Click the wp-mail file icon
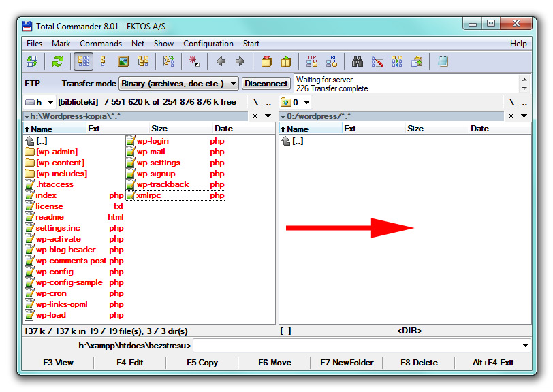 click(x=131, y=152)
